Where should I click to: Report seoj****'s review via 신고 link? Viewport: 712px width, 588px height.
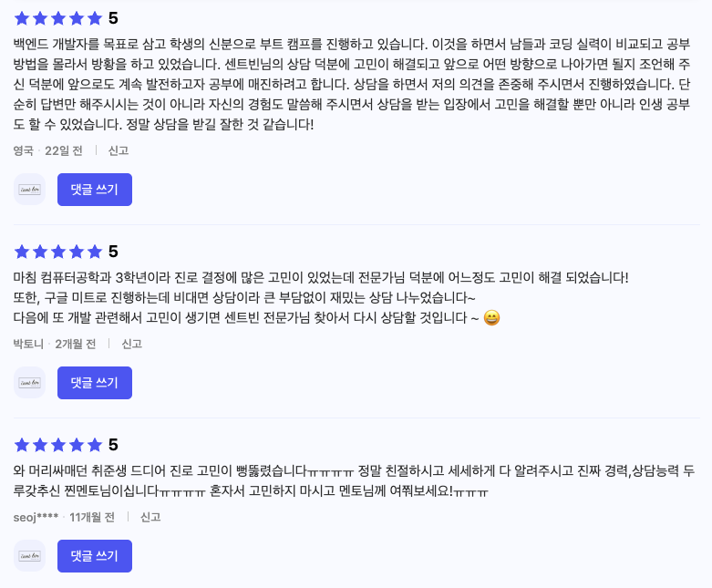point(150,517)
